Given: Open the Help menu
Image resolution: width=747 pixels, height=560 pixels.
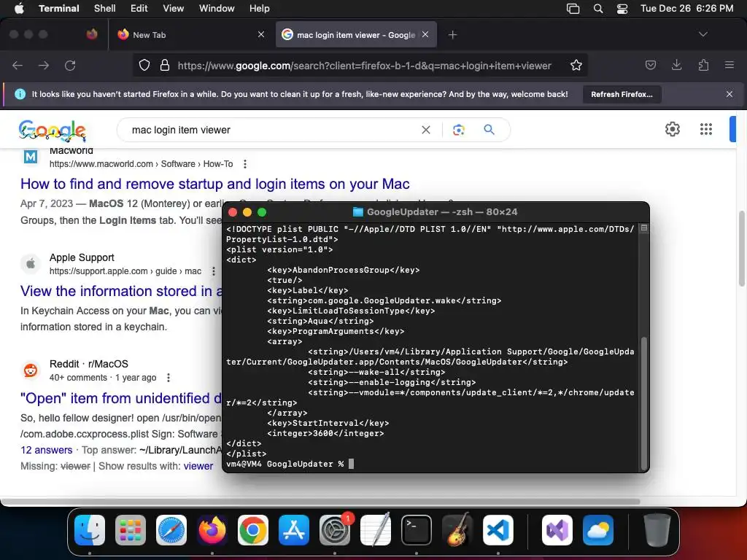Looking at the screenshot, I should (x=260, y=8).
